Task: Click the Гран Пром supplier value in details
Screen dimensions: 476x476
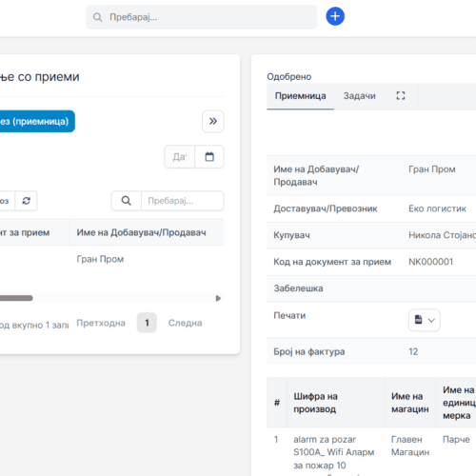Action: click(432, 169)
